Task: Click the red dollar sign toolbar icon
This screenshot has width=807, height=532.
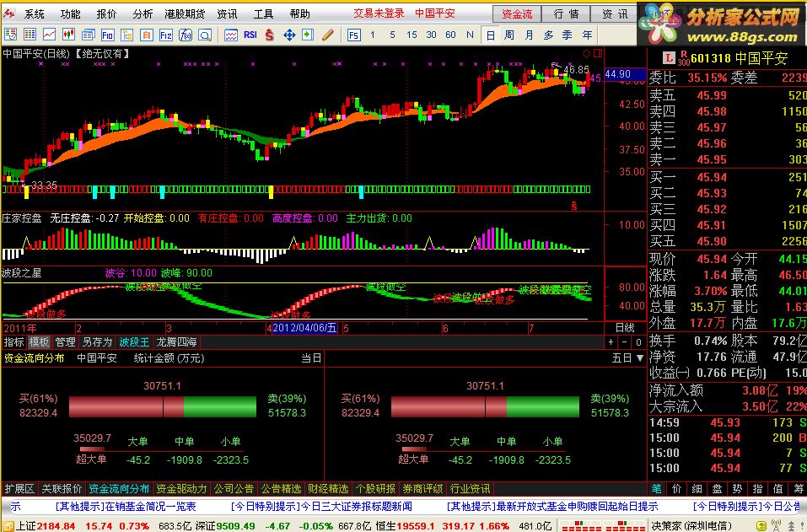Action: coord(270,35)
